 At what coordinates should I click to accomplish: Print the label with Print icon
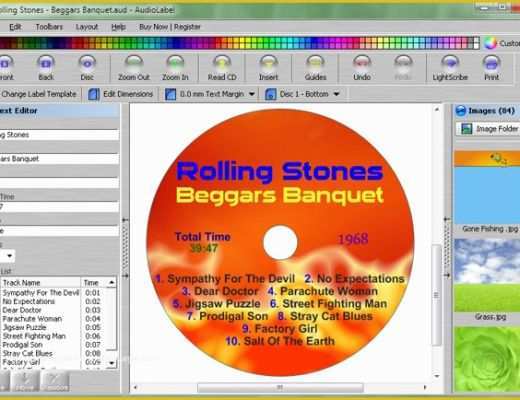tap(492, 68)
